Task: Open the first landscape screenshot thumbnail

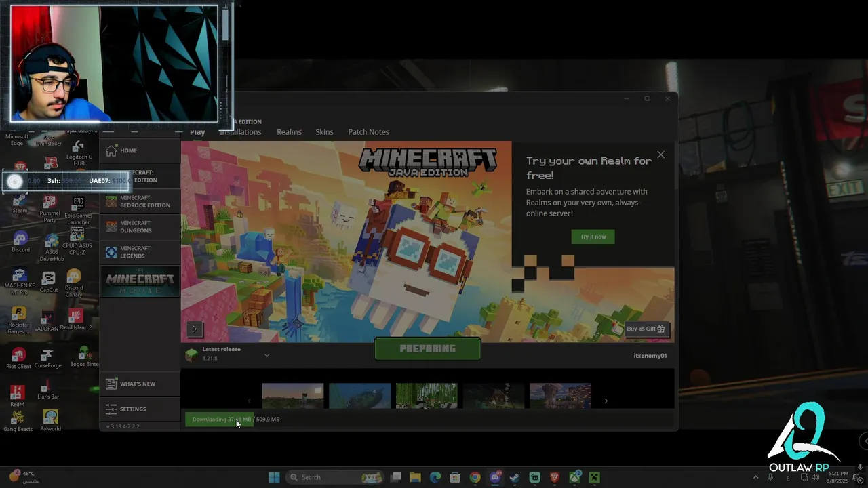Action: point(293,396)
